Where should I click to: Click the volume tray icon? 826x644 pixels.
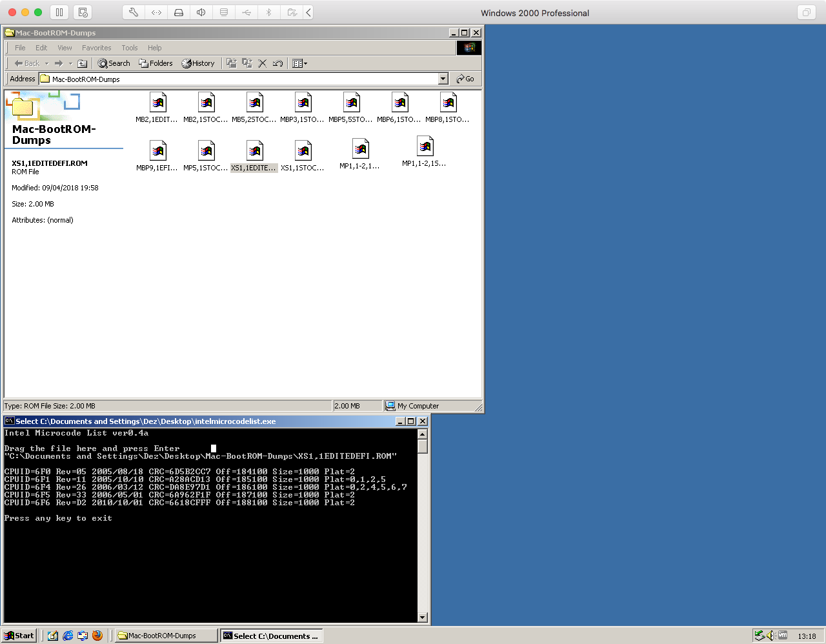pos(771,636)
